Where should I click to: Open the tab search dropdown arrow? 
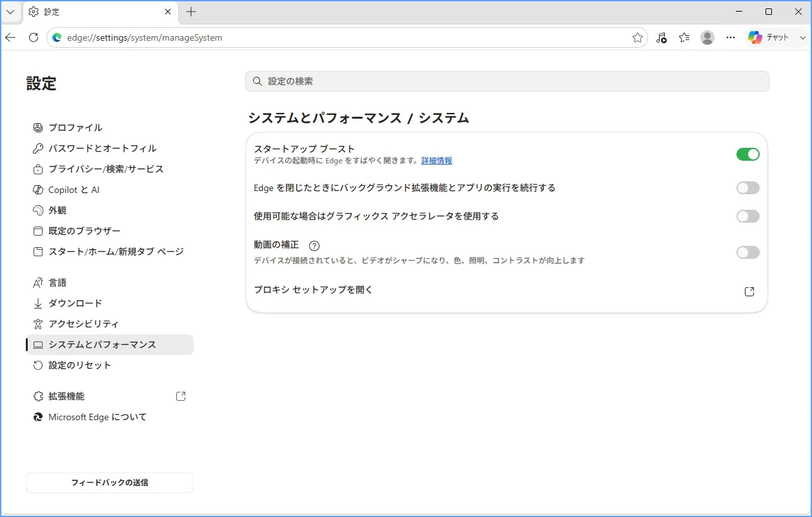click(x=10, y=12)
